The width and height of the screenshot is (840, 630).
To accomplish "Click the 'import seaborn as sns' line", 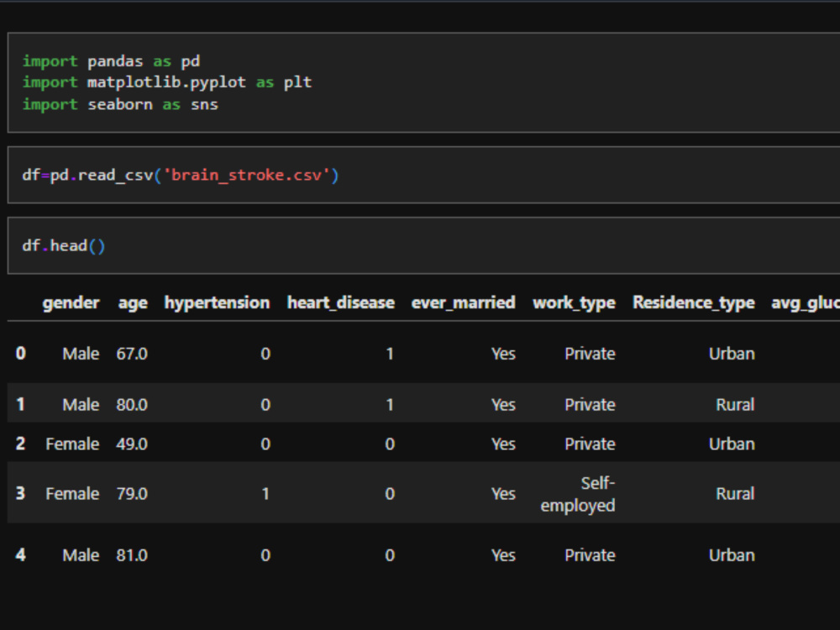I will tap(120, 104).
